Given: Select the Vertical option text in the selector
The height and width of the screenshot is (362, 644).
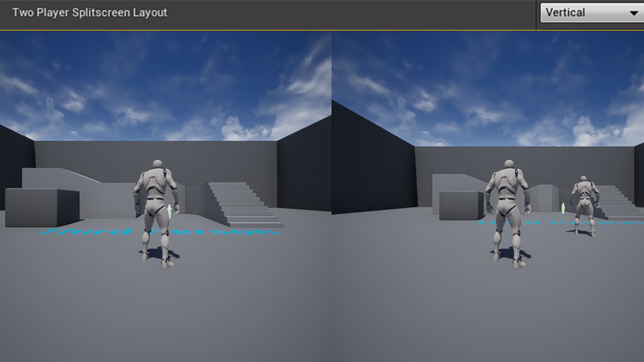Looking at the screenshot, I should pos(565,13).
